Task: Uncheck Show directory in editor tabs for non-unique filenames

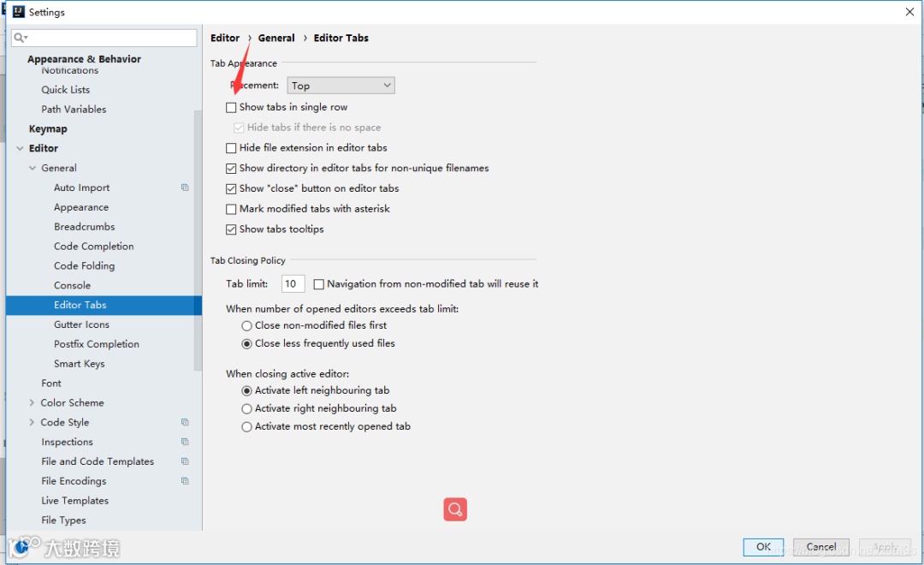Action: pyautogui.click(x=231, y=168)
